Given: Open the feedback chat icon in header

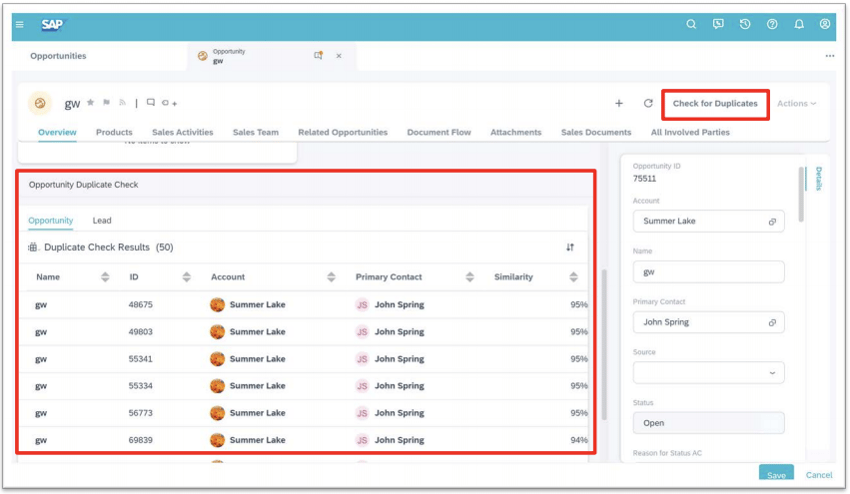Looking at the screenshot, I should tap(718, 24).
